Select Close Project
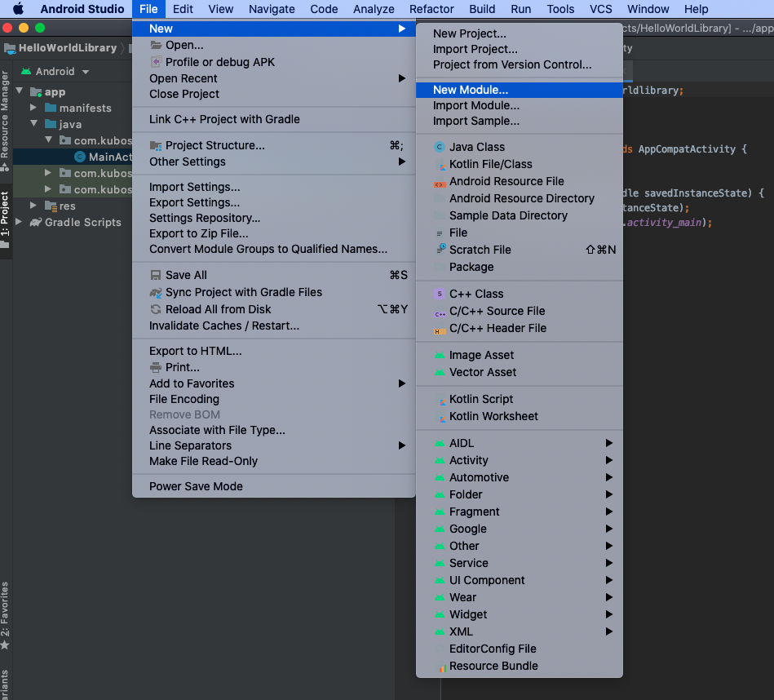774x700 pixels. [x=274, y=94]
